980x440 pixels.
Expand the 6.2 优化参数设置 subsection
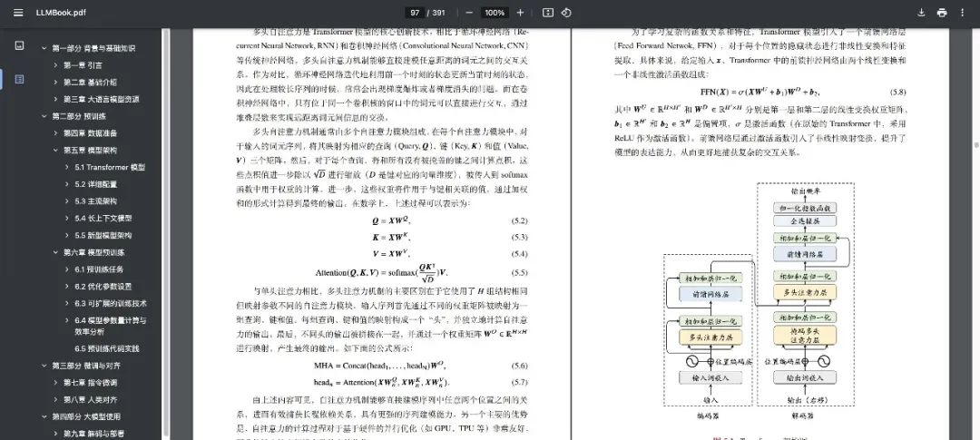(67, 287)
